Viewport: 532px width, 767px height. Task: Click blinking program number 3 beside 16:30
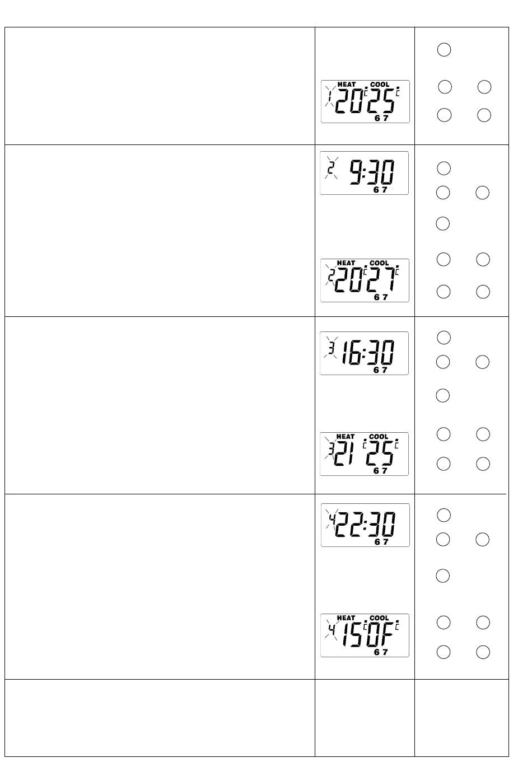point(331,348)
